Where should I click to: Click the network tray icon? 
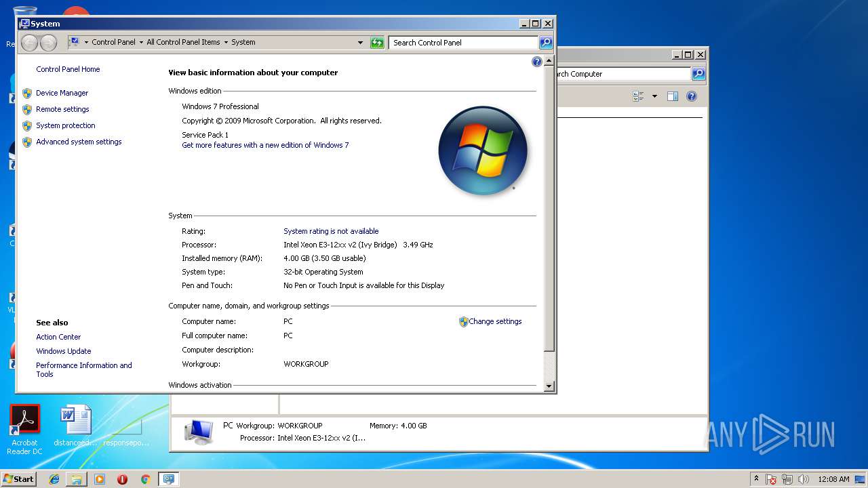coord(787,479)
